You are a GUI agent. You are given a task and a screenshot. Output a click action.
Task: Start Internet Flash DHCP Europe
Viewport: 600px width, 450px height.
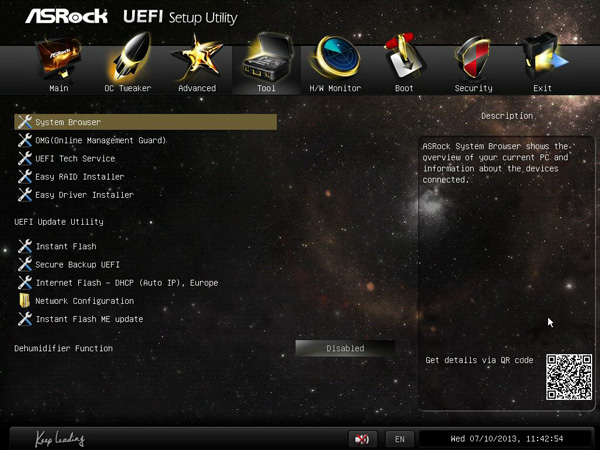(127, 283)
